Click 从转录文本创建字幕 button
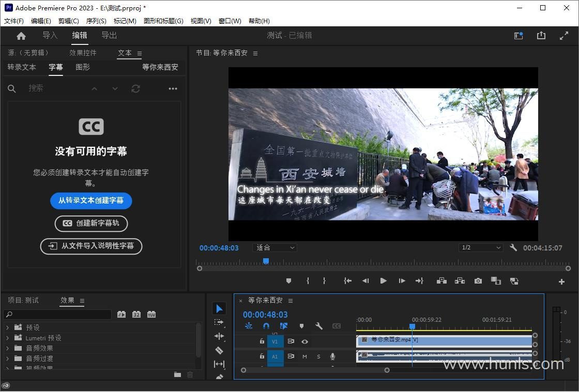 coord(91,200)
